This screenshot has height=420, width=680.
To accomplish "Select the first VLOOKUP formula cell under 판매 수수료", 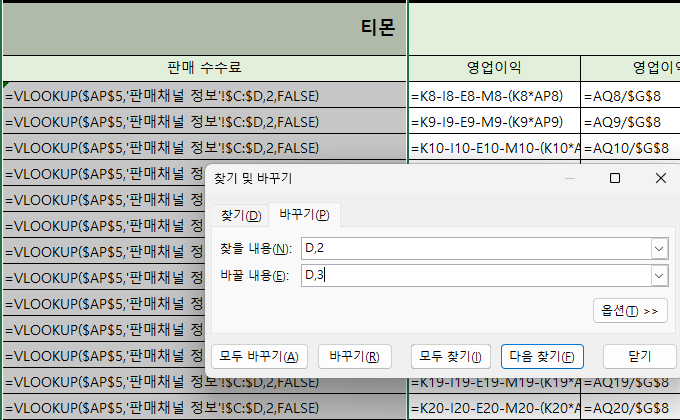I will coord(205,95).
